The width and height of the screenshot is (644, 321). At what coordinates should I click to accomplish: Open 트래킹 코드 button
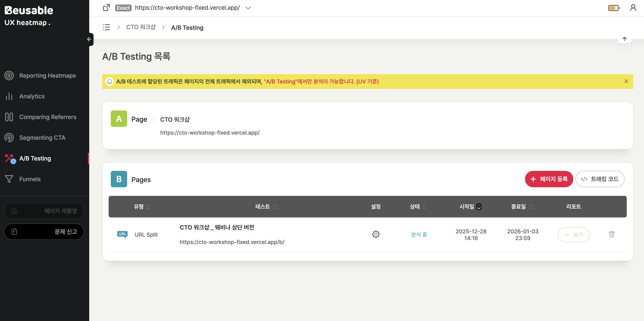[x=600, y=179]
